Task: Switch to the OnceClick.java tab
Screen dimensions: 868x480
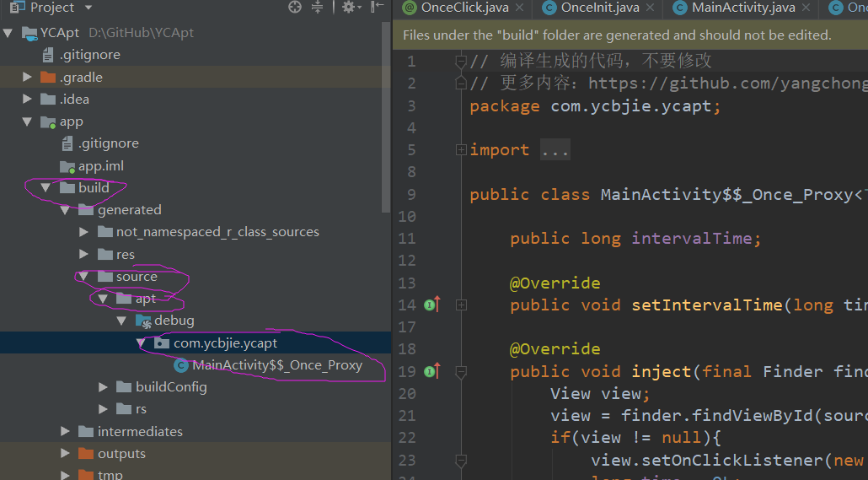Action: point(464,8)
